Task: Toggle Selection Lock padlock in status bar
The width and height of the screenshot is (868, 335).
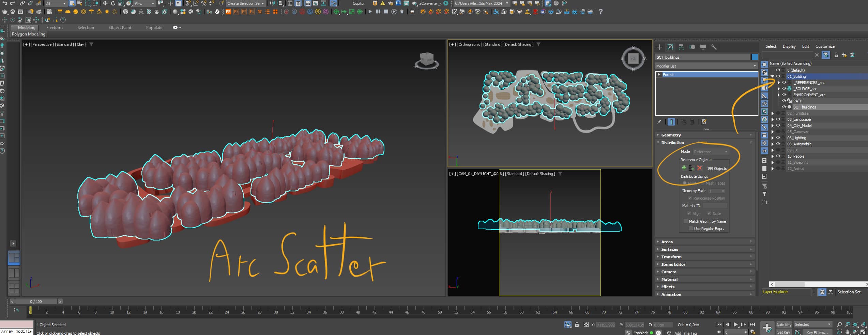Action: [577, 325]
